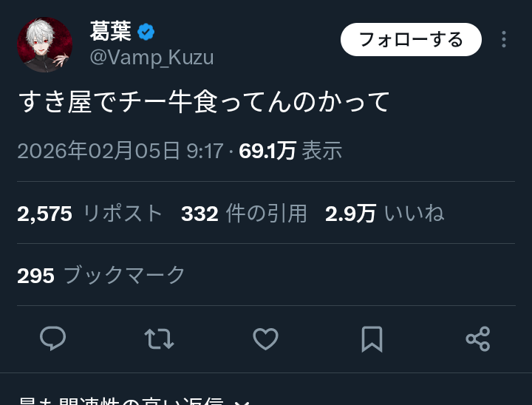Show the 2.9万 いいね likes list

tap(384, 214)
